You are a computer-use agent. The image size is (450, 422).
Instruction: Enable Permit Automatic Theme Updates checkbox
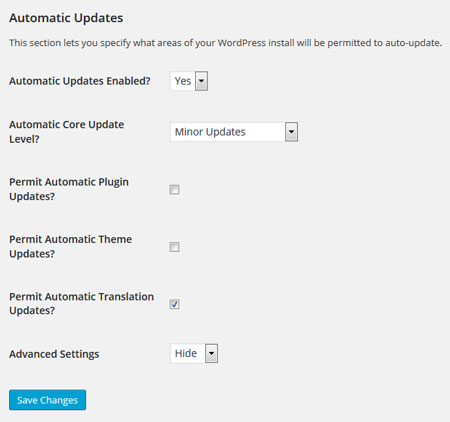tap(174, 247)
